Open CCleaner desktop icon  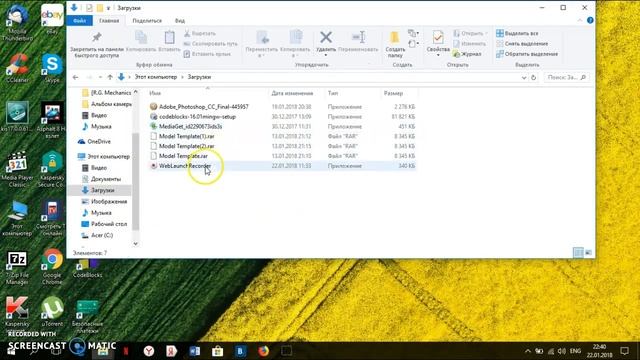(17, 68)
